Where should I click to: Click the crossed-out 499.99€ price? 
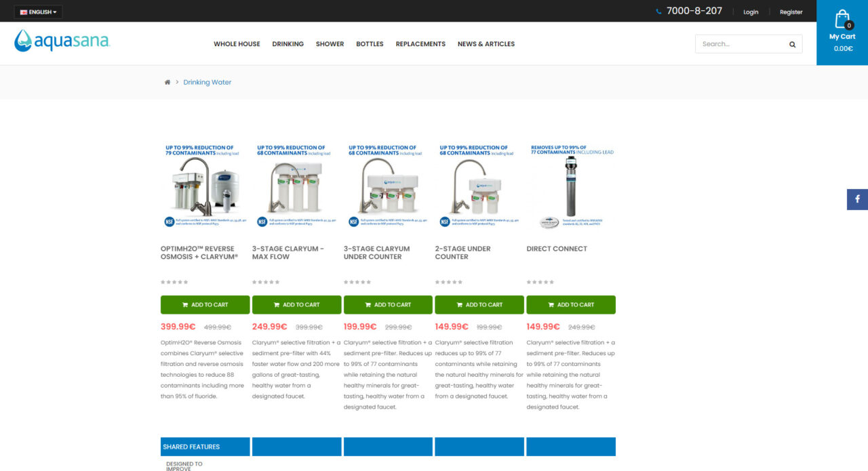218,327
